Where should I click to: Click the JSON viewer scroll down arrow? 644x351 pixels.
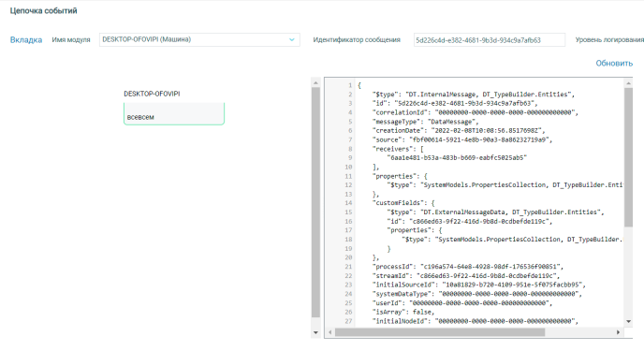(x=628, y=321)
